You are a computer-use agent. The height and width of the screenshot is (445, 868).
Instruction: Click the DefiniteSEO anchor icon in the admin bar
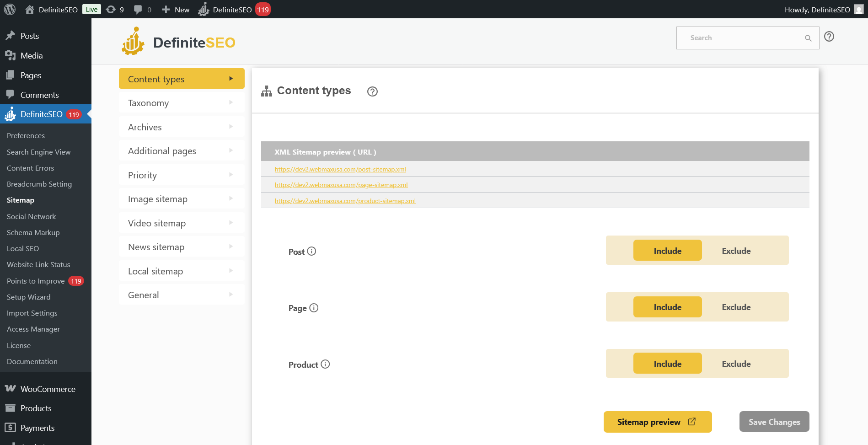(203, 9)
